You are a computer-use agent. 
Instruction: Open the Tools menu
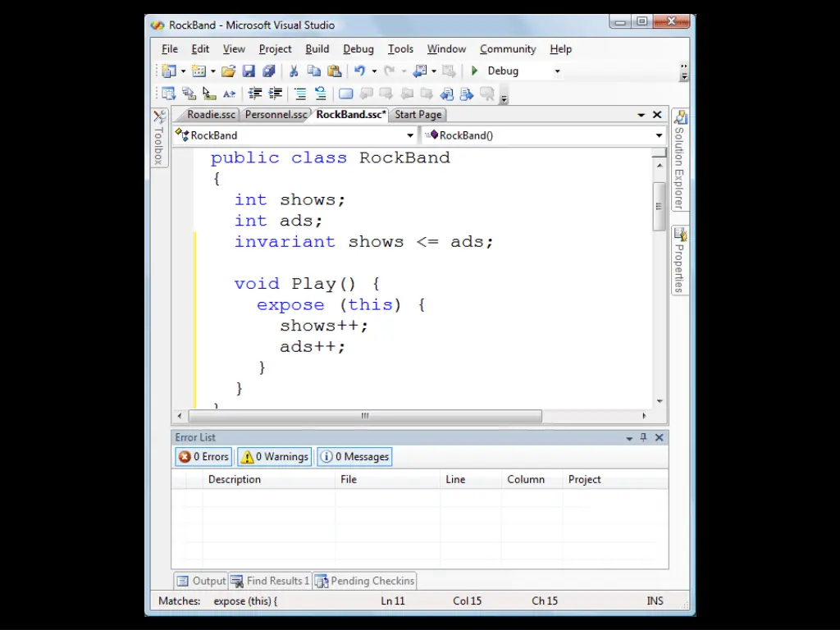click(x=400, y=49)
